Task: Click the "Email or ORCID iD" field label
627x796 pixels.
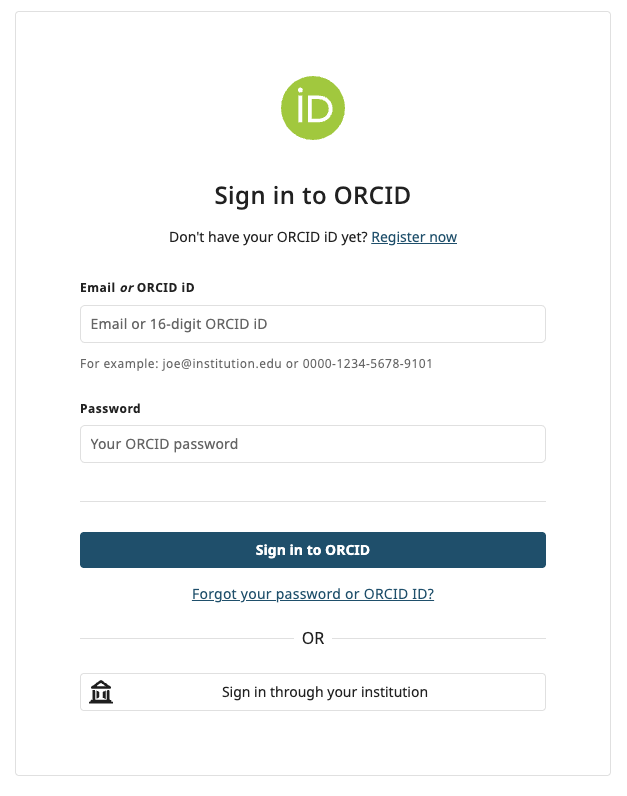Action: (137, 287)
